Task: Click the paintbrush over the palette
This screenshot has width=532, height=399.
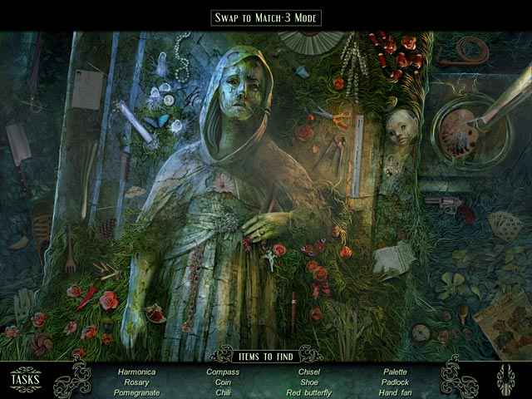Action: click(x=503, y=98)
